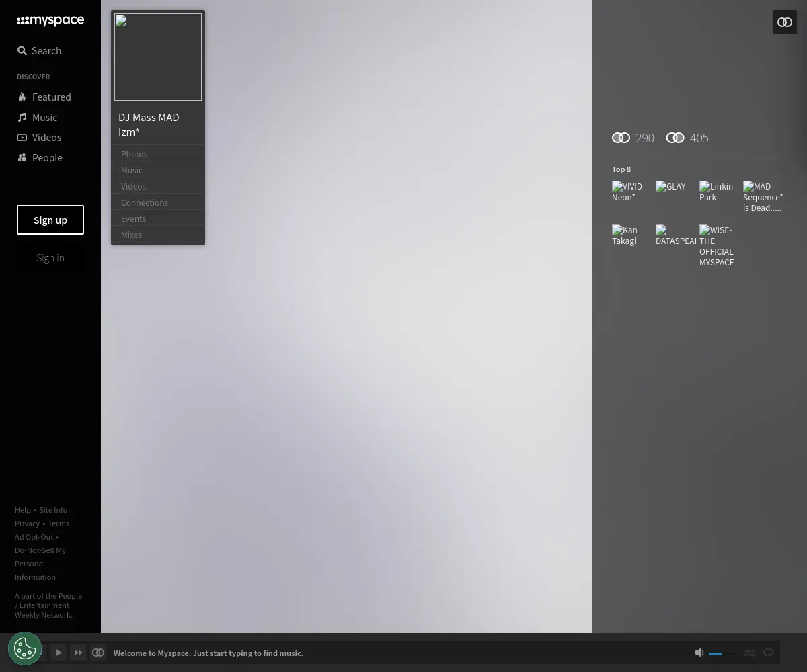This screenshot has width=807, height=672.
Task: Mute the player volume speaker icon
Action: pyautogui.click(x=699, y=653)
